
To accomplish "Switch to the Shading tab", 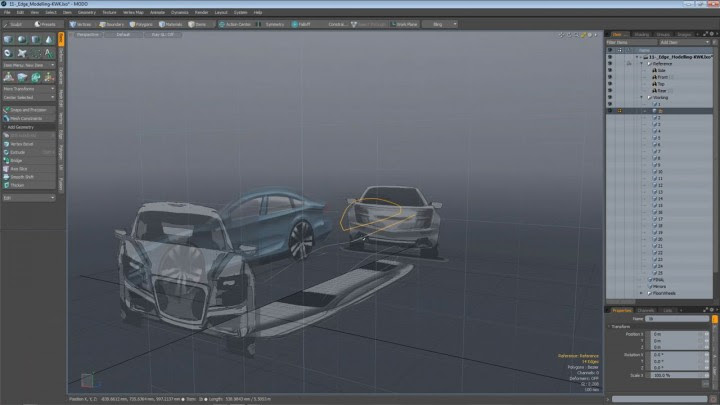I will [640, 34].
